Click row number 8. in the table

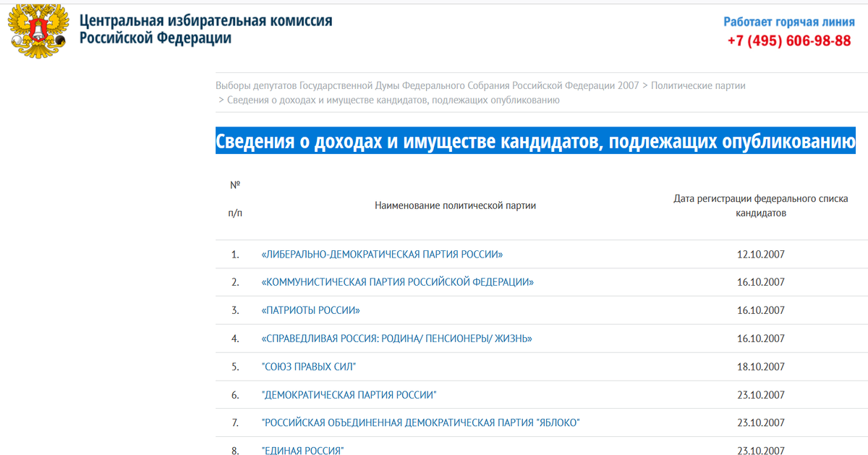pos(235,451)
